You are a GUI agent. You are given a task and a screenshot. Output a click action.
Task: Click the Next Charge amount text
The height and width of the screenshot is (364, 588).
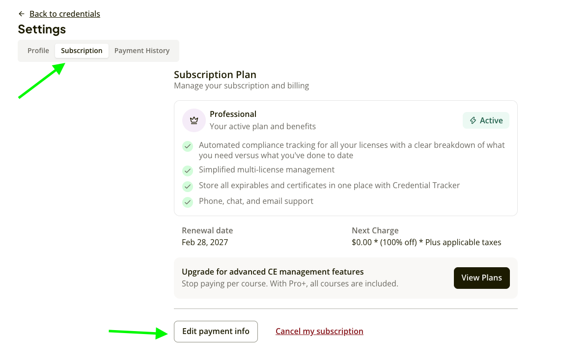(426, 242)
